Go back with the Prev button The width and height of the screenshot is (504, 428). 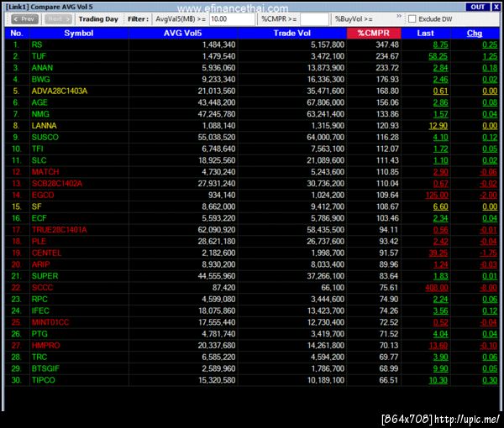[24, 19]
